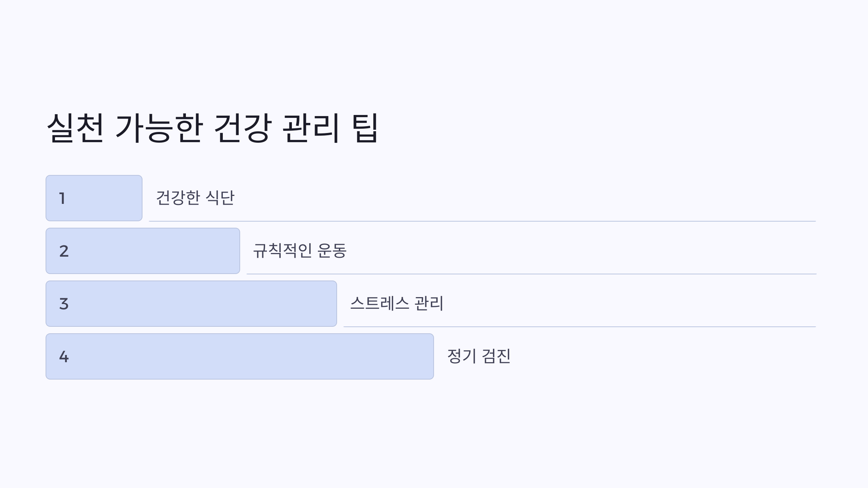Select the box numbered 4
This screenshot has height=488, width=868.
point(240,356)
